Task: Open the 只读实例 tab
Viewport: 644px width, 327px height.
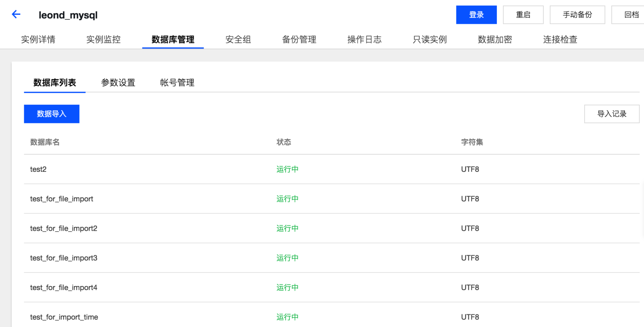Action: (x=430, y=39)
